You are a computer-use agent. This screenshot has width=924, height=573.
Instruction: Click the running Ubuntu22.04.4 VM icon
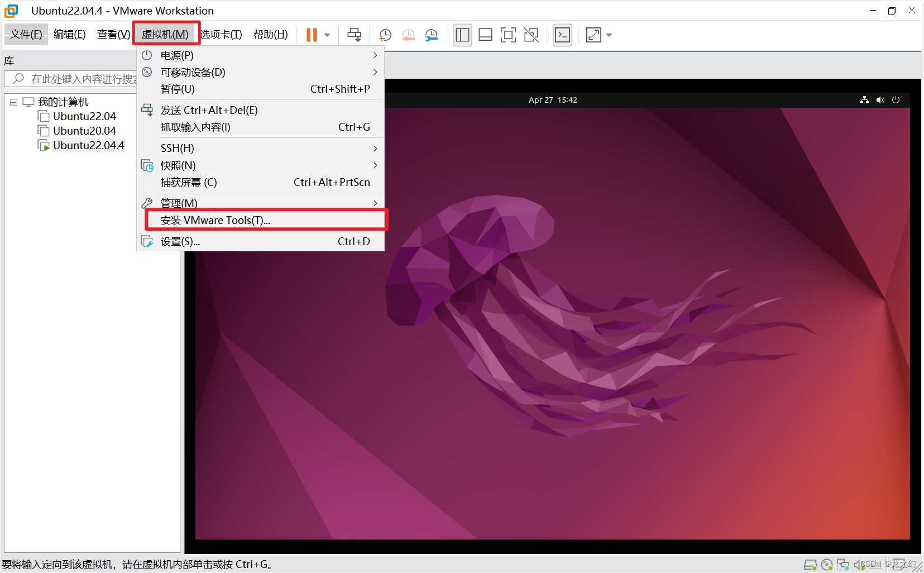pyautogui.click(x=44, y=145)
